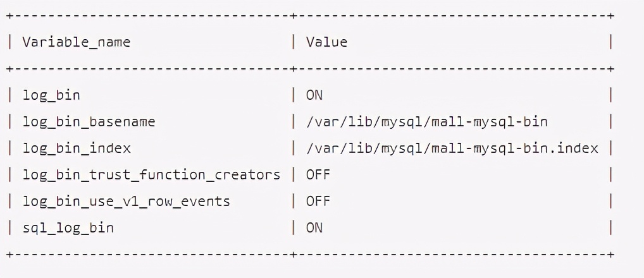Screen dimensions: 644x278
Task: Click the Value column header
Action: point(326,42)
